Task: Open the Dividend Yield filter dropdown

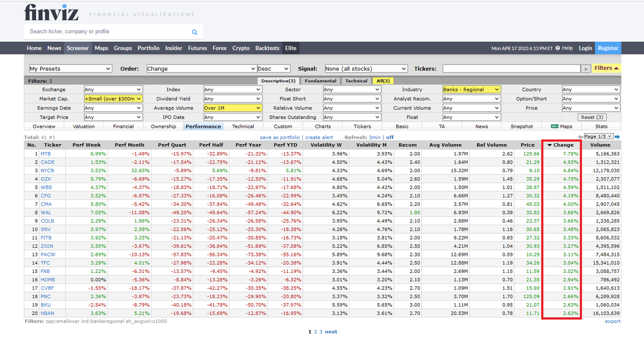Action: coord(233,99)
